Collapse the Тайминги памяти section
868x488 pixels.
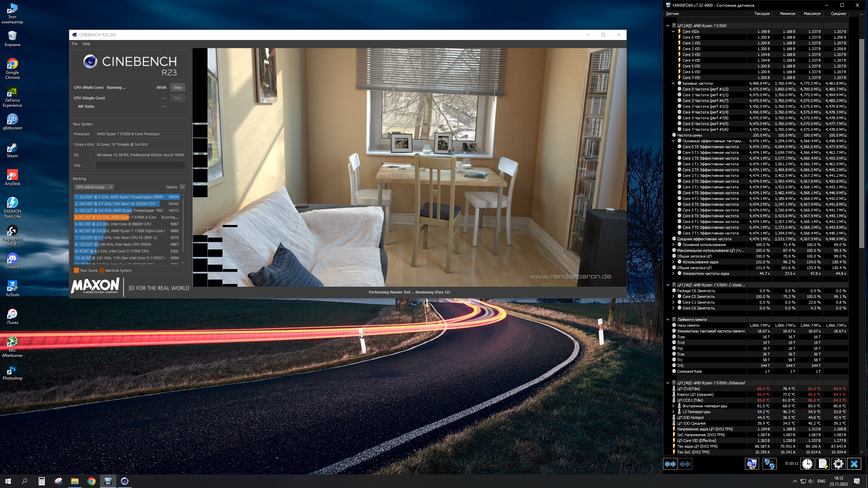668,320
